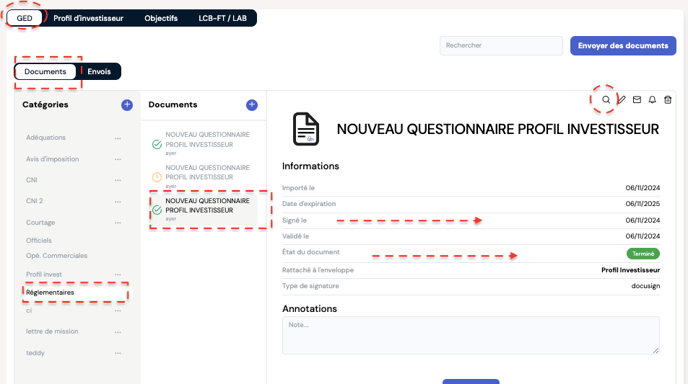This screenshot has height=384, width=688.
Task: Open options menu for lettre de mission category
Action: [x=118, y=332]
